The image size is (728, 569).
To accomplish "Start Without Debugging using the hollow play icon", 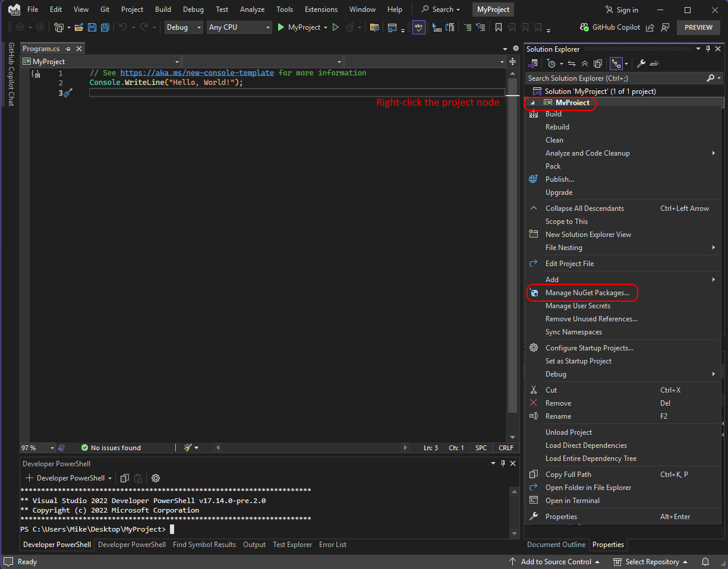I will [336, 27].
